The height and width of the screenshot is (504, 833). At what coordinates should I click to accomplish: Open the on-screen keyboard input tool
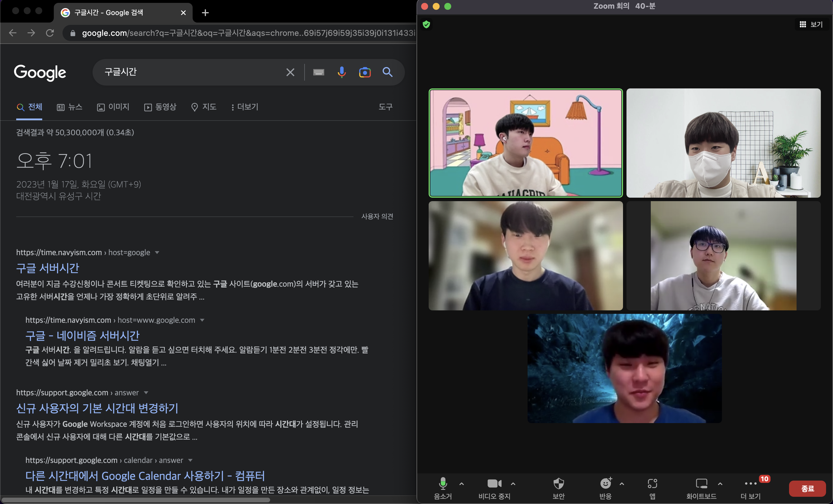click(x=318, y=72)
